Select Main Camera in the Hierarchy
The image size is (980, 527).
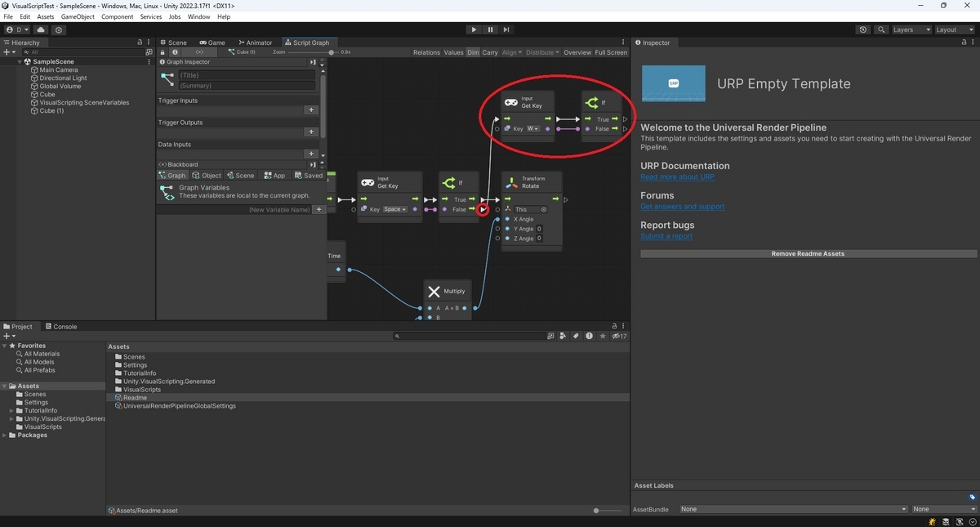59,69
